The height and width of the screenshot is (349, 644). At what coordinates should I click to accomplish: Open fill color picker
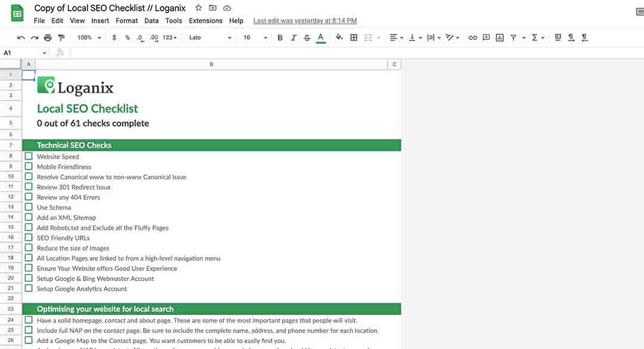[339, 38]
